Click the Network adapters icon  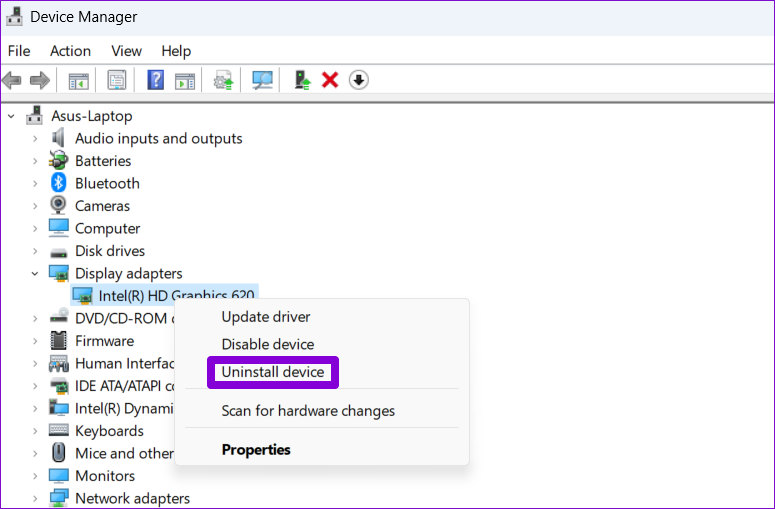click(58, 498)
